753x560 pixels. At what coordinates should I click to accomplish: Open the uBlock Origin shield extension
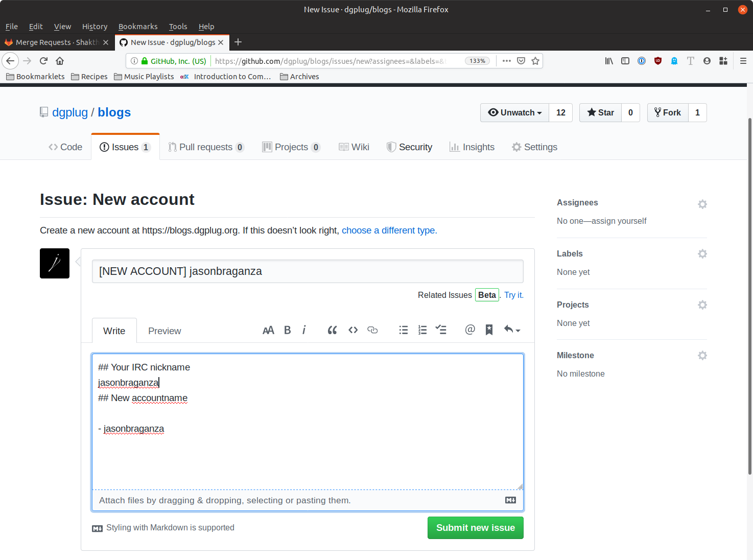pos(658,61)
